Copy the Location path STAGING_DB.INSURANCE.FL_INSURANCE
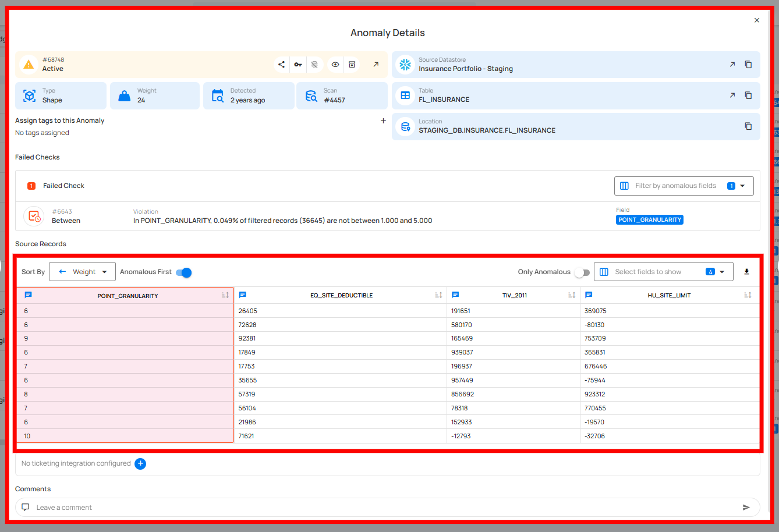Viewport: 779px width, 532px height. point(748,126)
